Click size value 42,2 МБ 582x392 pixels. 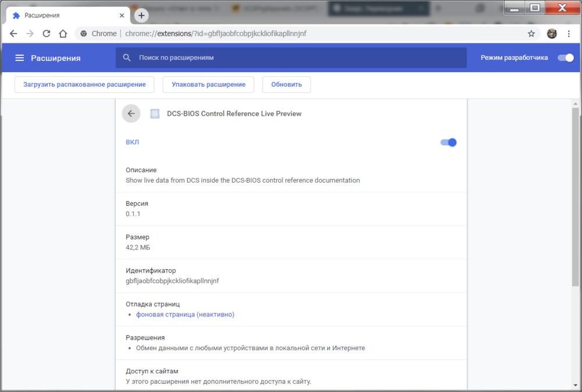[138, 247]
